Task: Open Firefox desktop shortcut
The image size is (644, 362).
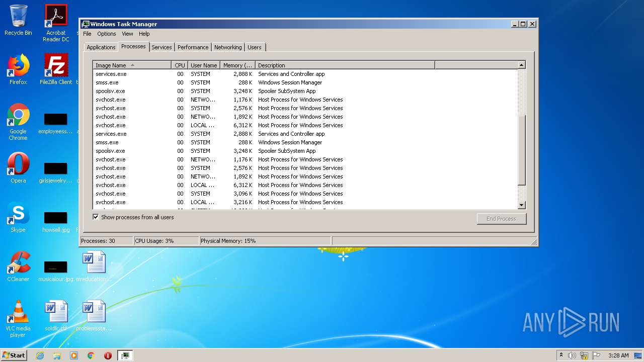Action: 18,69
